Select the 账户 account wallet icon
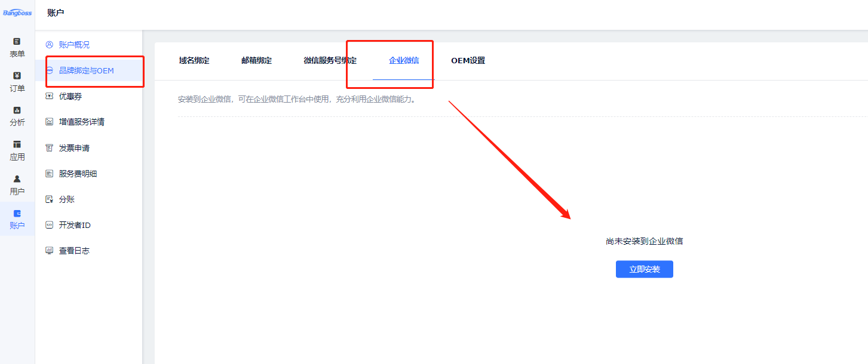This screenshot has width=868, height=364. coord(17,214)
